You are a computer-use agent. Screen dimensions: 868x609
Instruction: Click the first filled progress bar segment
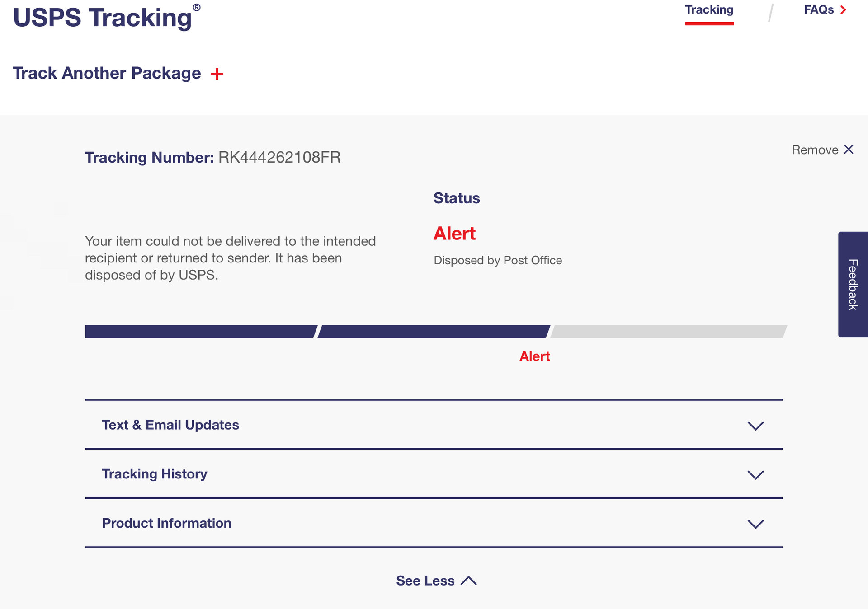click(200, 332)
